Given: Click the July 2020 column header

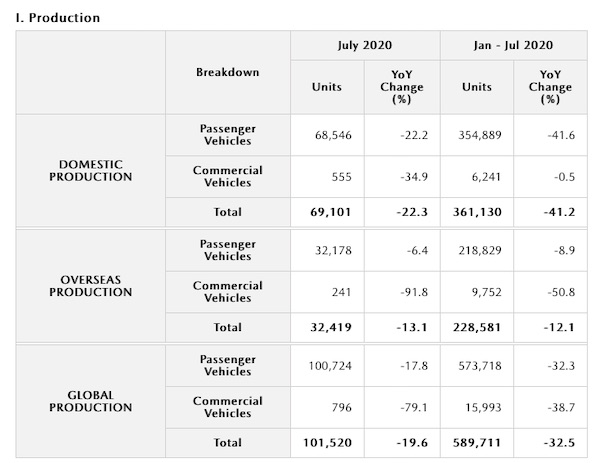Looking at the screenshot, I should point(365,45).
